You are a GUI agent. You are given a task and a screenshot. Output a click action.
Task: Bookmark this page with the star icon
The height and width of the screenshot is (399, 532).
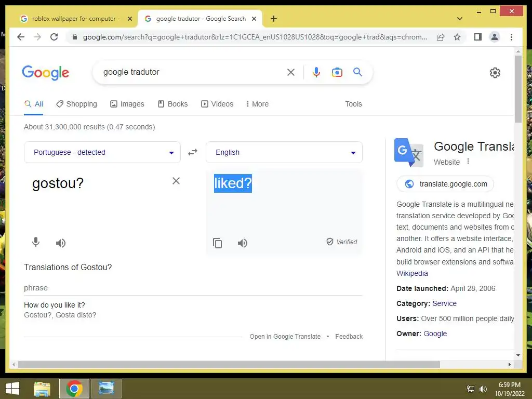pos(457,37)
